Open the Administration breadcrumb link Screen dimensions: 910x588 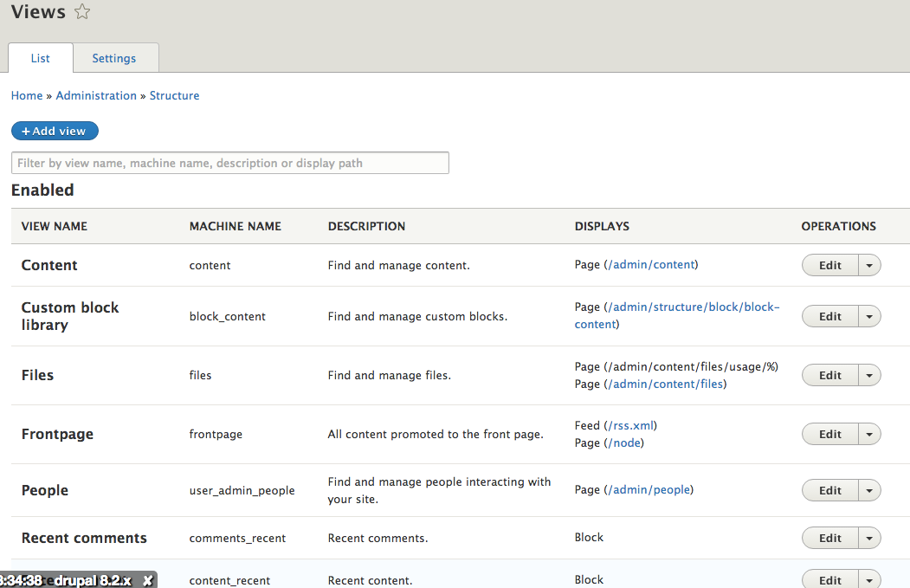point(96,95)
